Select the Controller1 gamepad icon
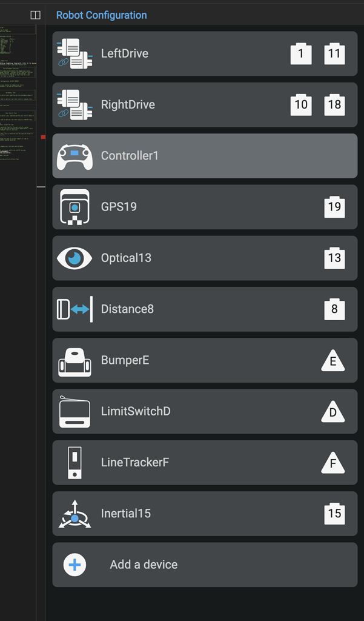Screen dimensions: 364x621 (74, 156)
